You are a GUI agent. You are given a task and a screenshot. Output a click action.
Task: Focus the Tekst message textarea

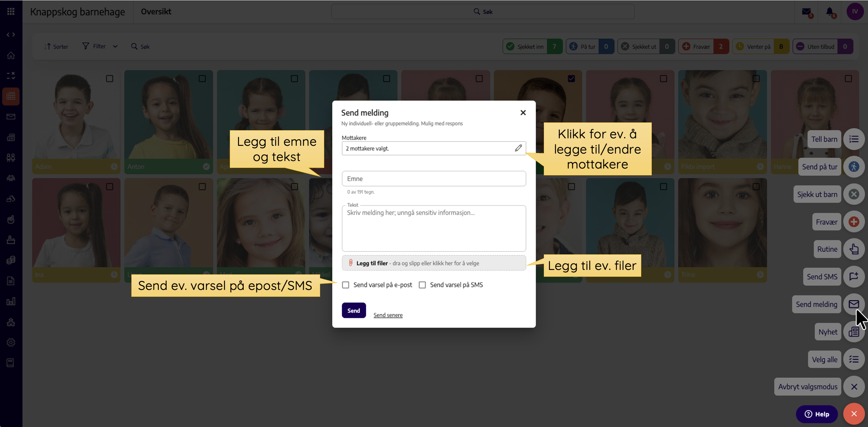point(434,228)
